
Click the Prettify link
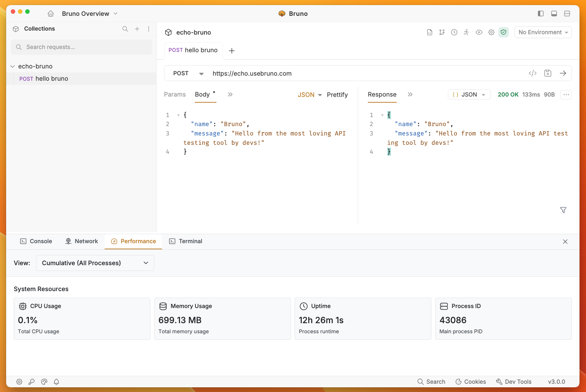pos(337,94)
